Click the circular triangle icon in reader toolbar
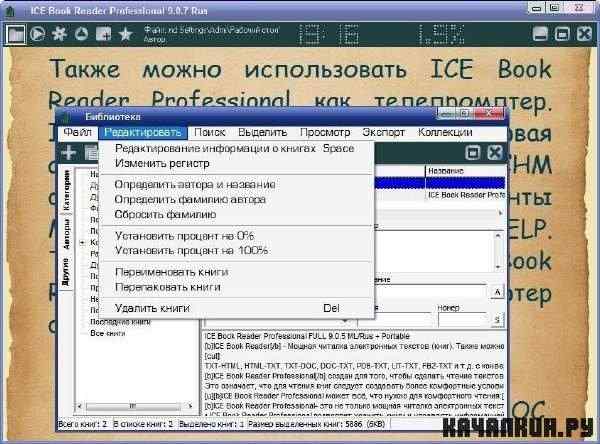The height and width of the screenshot is (444, 600). pyautogui.click(x=81, y=34)
